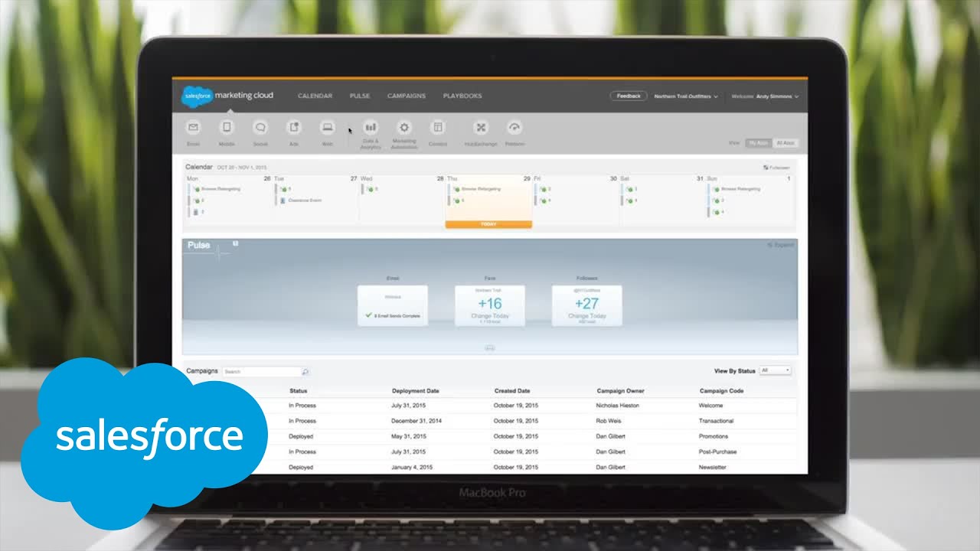Select Fri 30 calendar day column
Screen dimensions: 980x551
pyautogui.click(x=576, y=201)
